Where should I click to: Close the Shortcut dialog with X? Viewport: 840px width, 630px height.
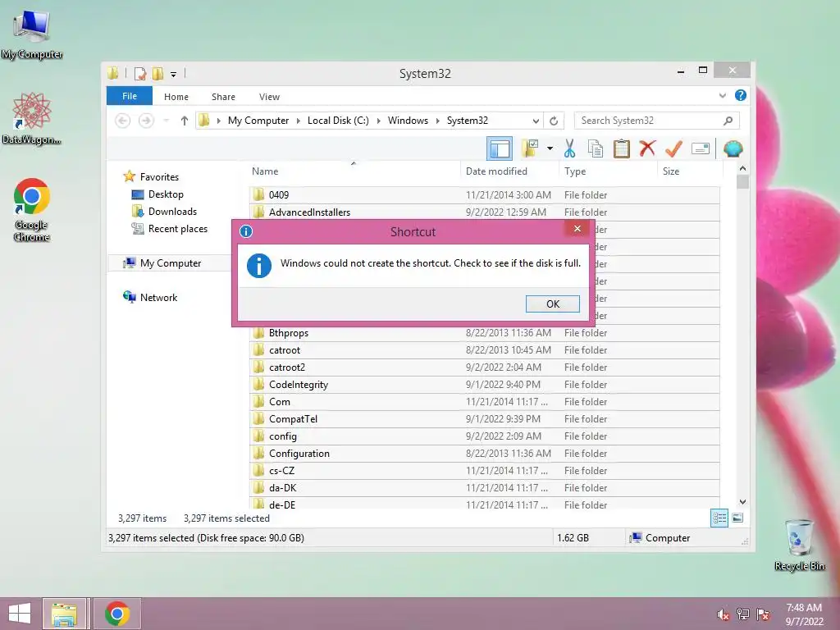(x=577, y=229)
